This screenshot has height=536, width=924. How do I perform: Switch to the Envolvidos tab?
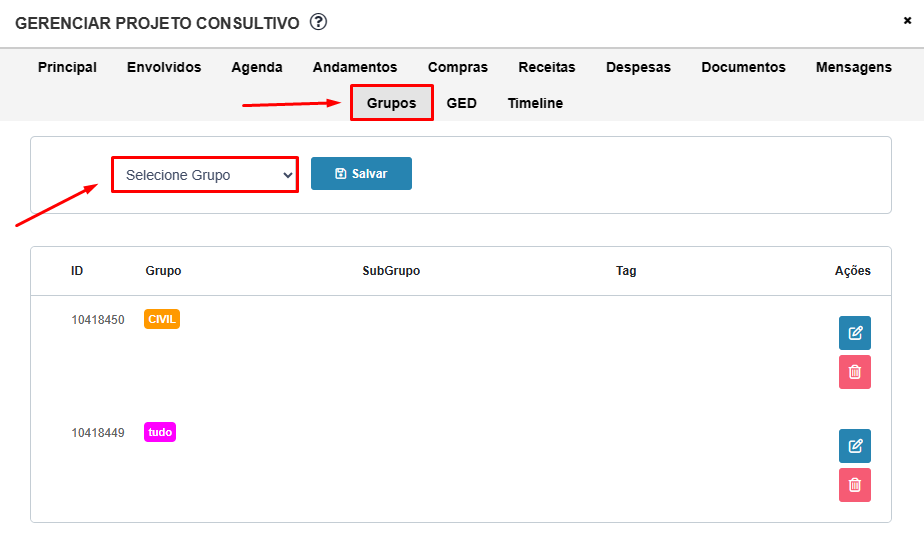click(164, 67)
